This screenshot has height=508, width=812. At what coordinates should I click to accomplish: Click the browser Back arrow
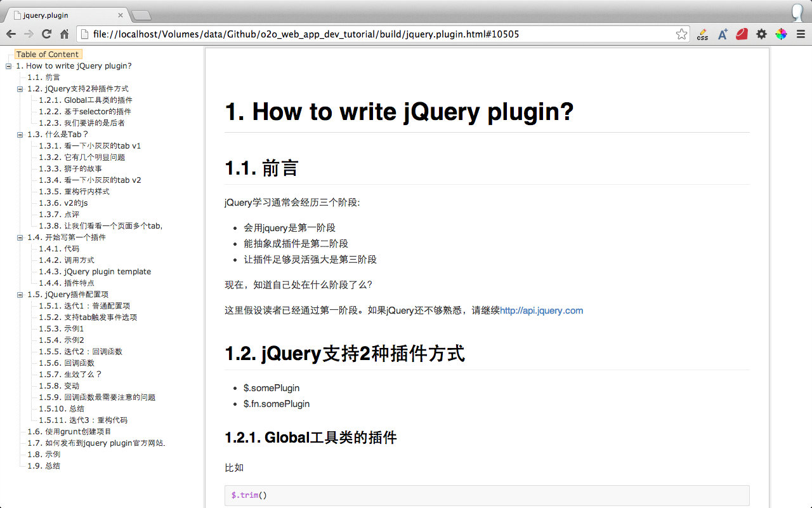pos(11,34)
